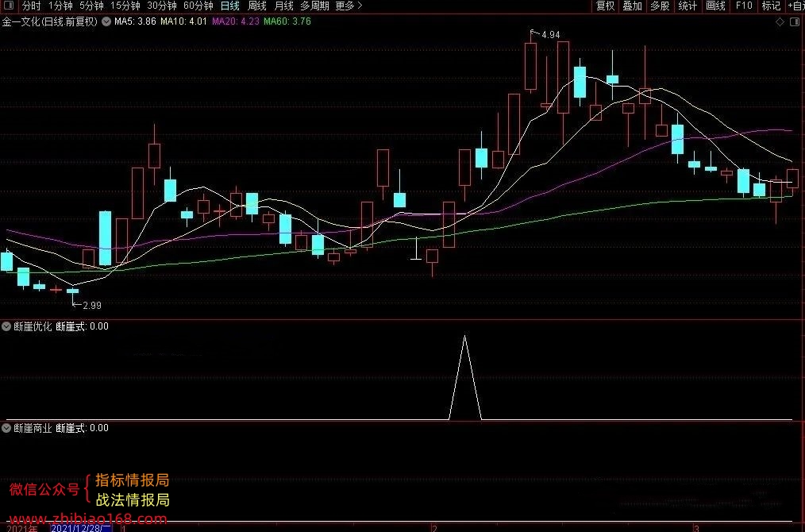Open main chart indicator dropdown arrow
Screen dimensions: 805x532
tap(106, 21)
